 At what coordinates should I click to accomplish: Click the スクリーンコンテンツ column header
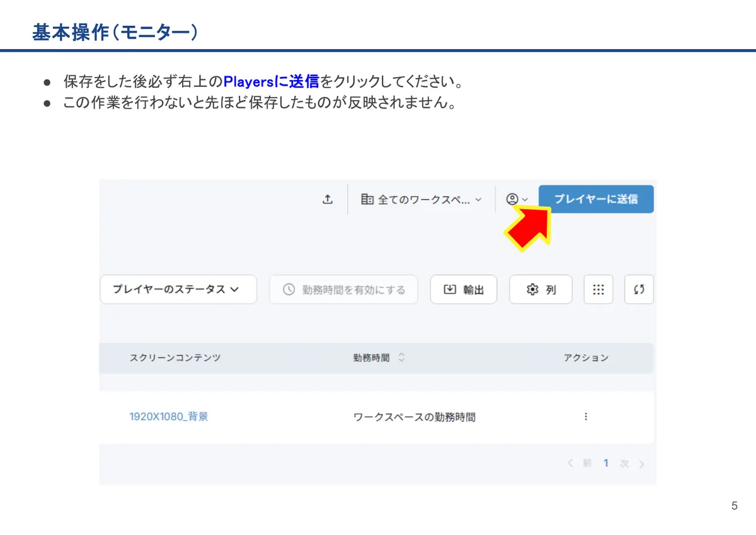click(175, 357)
